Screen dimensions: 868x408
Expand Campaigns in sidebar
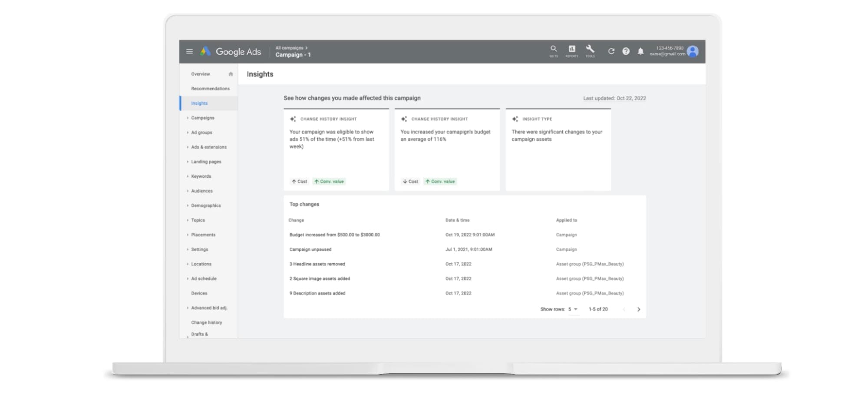pos(202,118)
